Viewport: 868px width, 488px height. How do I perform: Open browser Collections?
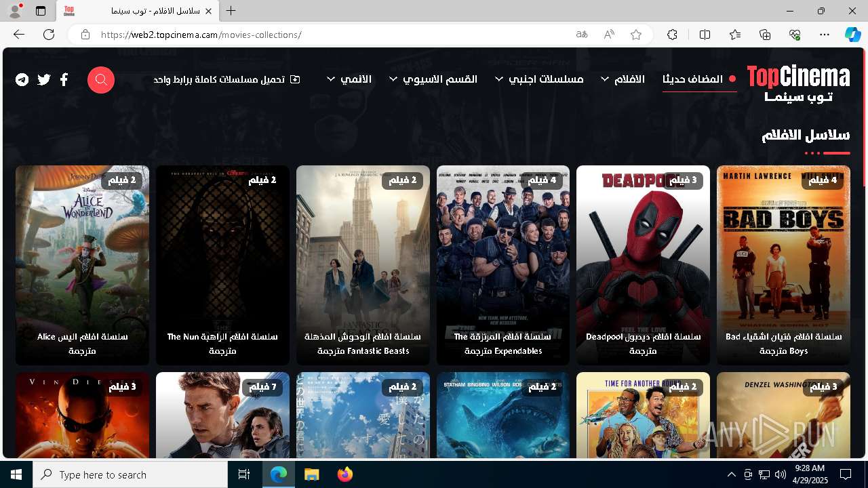[765, 35]
